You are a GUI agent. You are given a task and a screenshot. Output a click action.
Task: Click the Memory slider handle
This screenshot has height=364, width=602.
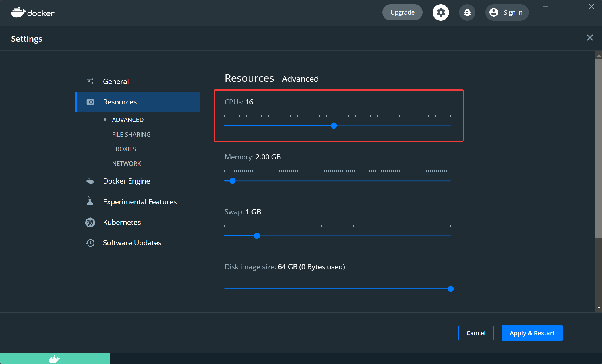(233, 181)
